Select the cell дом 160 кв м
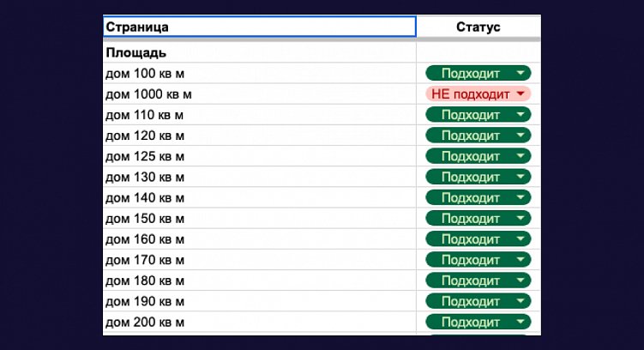 [x=260, y=239]
